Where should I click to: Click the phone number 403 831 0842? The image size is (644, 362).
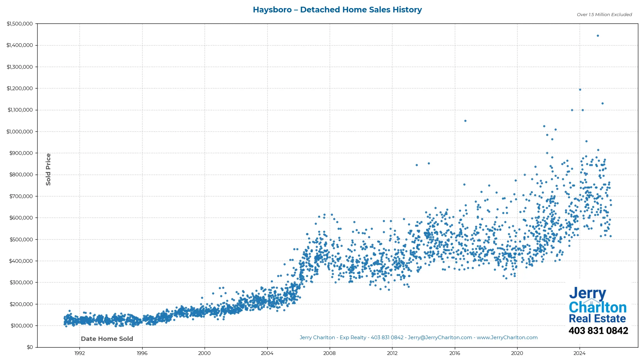599,331
